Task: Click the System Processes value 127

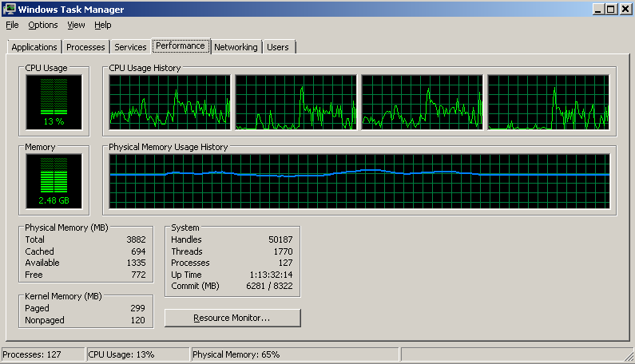Action: point(285,263)
